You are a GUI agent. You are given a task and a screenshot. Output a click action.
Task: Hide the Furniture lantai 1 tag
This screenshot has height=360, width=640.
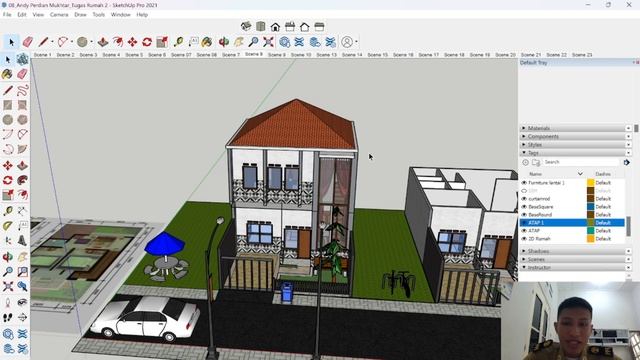tap(524, 182)
